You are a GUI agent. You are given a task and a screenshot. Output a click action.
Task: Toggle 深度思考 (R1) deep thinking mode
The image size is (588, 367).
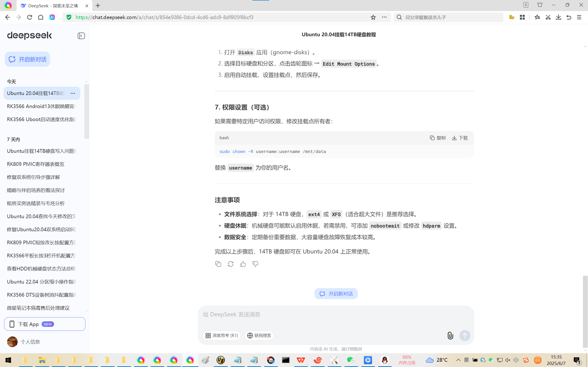[222, 335]
